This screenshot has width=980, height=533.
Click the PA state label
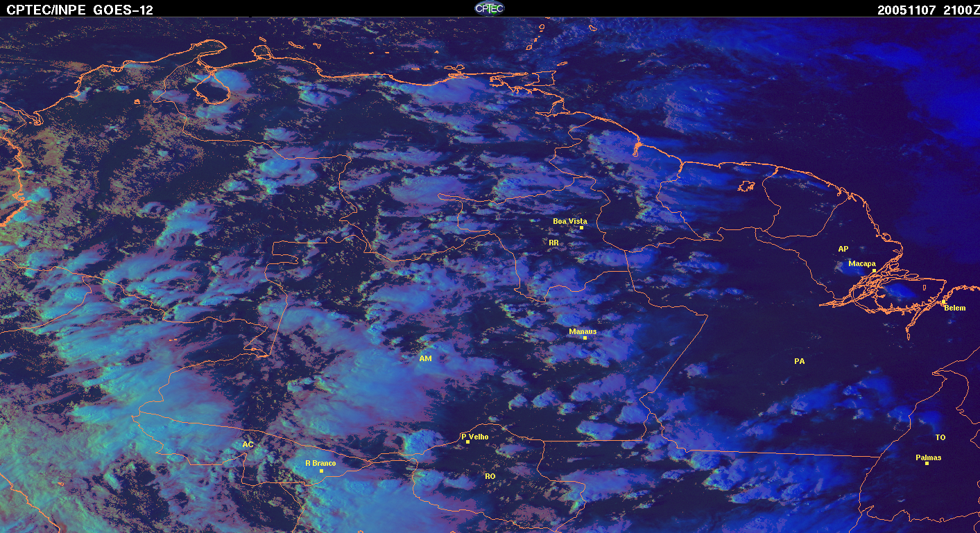click(800, 361)
